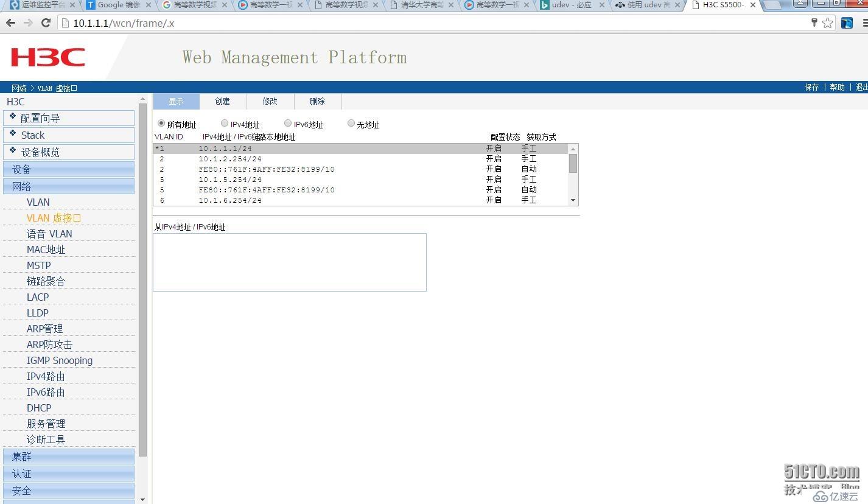
Task: Select the row with 10.1.6.254/24
Action: (360, 200)
